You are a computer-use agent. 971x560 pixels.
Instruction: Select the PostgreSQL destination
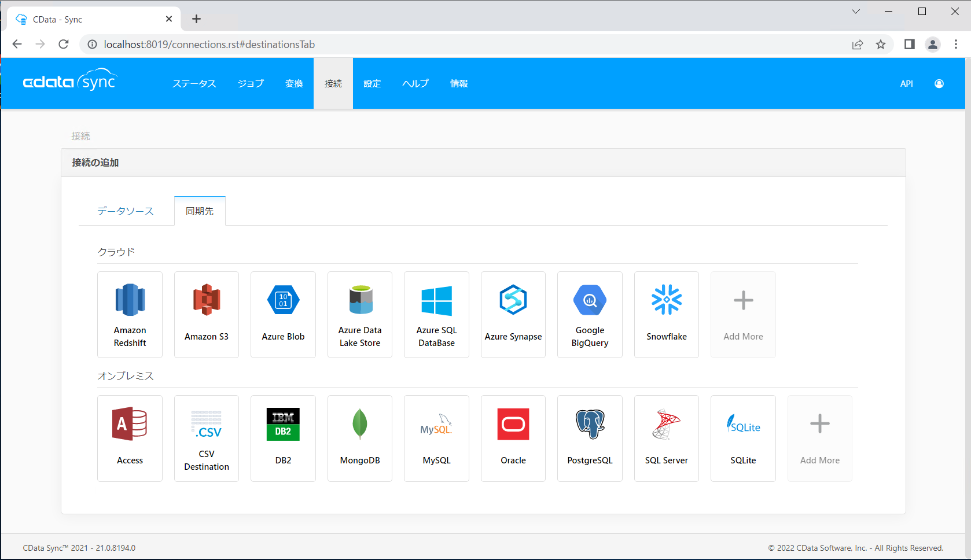click(x=590, y=439)
